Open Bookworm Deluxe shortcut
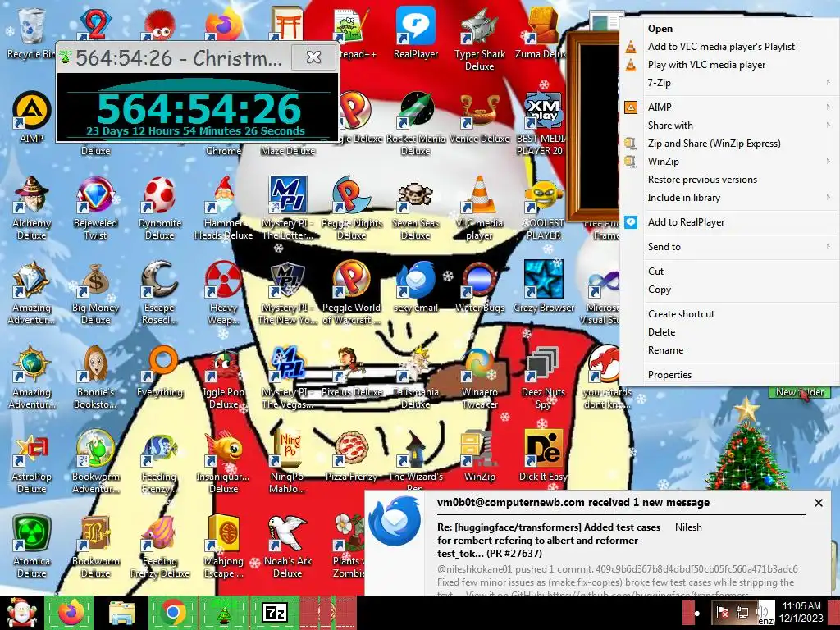 coord(95,546)
